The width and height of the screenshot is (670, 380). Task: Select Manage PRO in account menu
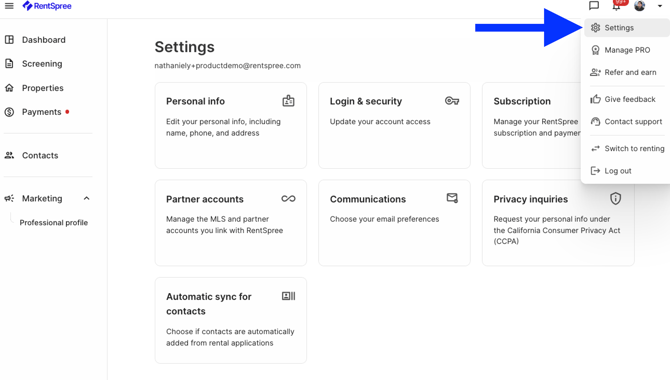pyautogui.click(x=626, y=50)
